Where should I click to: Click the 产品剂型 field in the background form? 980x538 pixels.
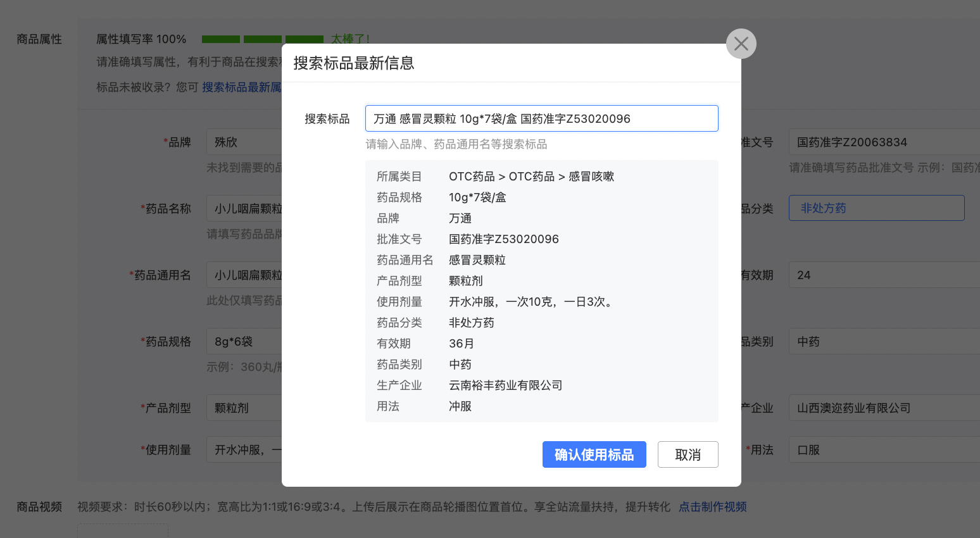[244, 408]
